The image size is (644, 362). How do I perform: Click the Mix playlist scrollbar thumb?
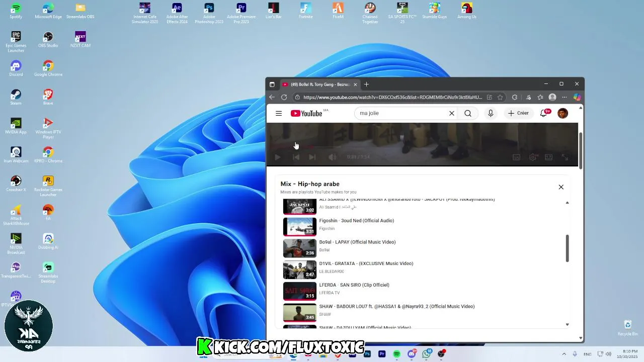click(x=567, y=248)
